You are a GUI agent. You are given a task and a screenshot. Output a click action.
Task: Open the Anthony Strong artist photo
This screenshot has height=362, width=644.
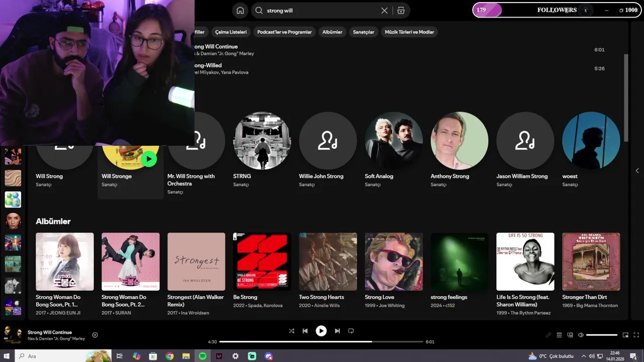click(459, 141)
